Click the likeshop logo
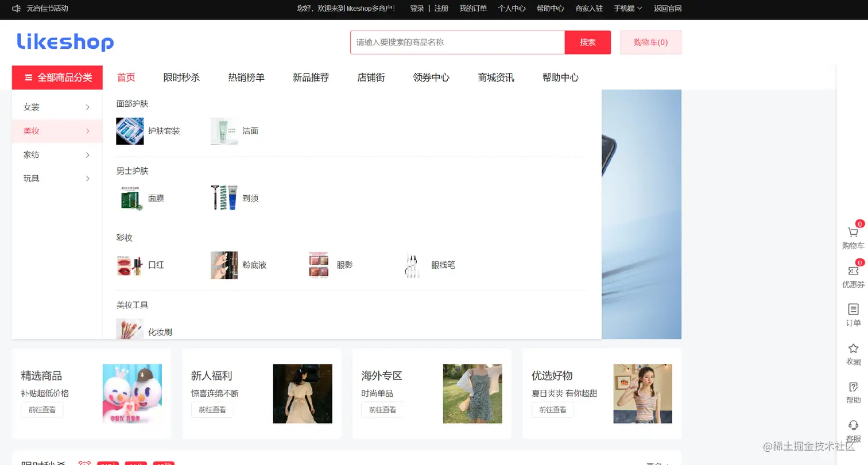Image resolution: width=868 pixels, height=465 pixels. click(x=65, y=42)
